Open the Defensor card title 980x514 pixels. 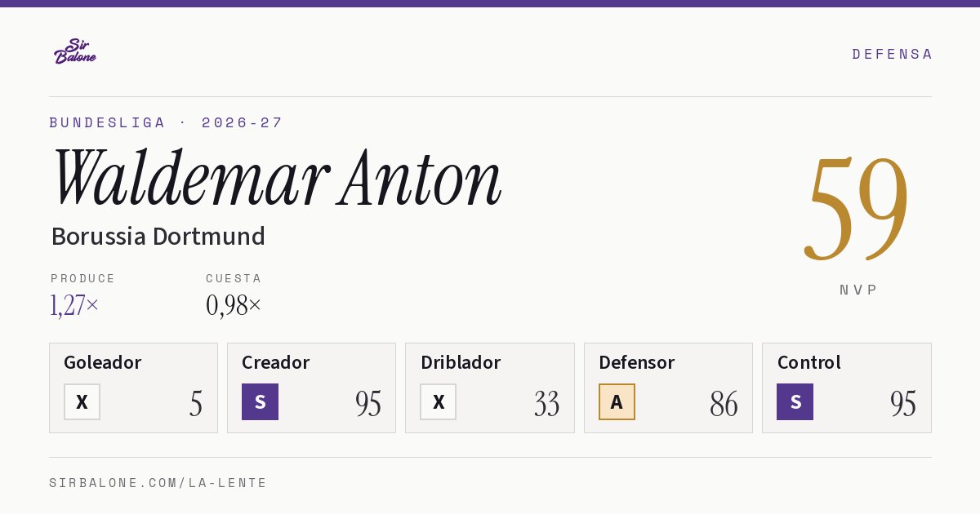[x=636, y=362]
